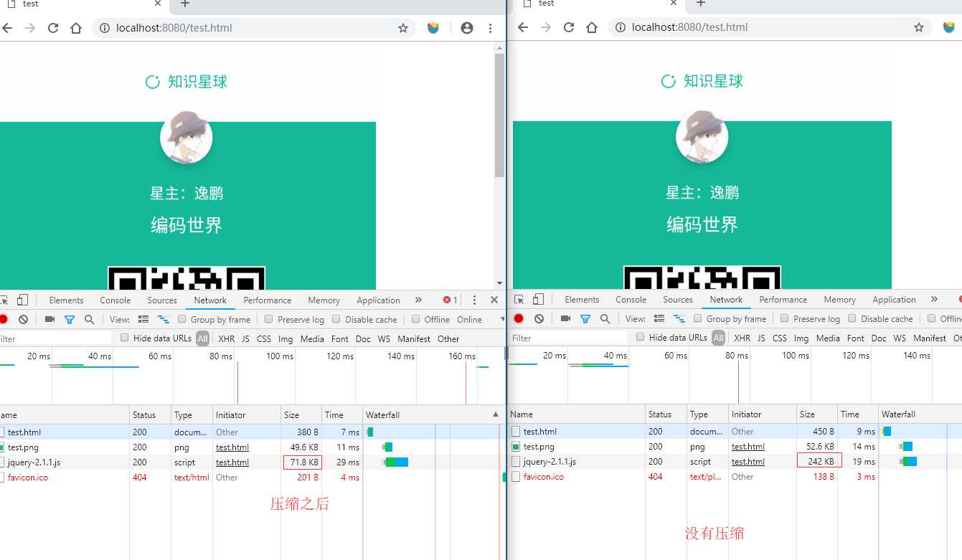962x560 pixels.
Task: Filter by Img in right DevTools
Action: coord(801,338)
